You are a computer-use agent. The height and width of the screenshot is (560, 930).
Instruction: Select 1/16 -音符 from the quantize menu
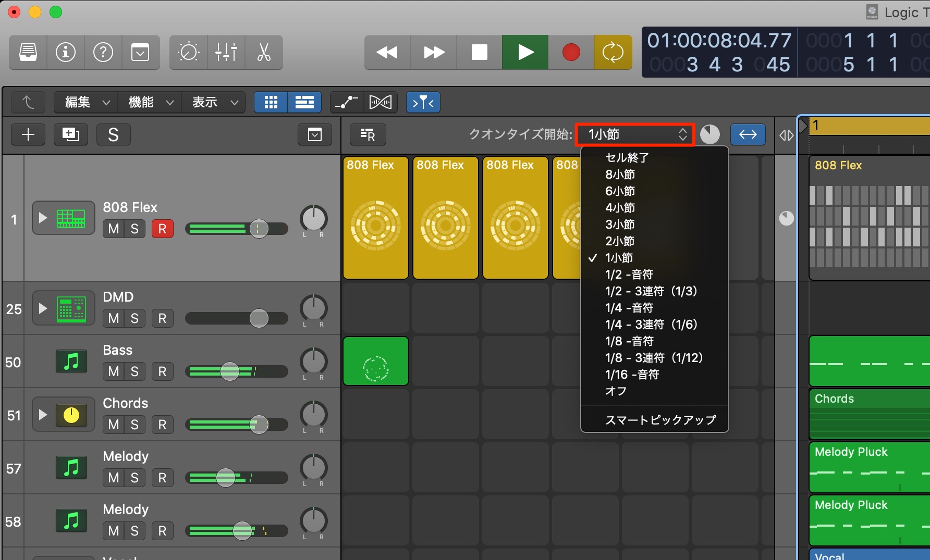654,374
